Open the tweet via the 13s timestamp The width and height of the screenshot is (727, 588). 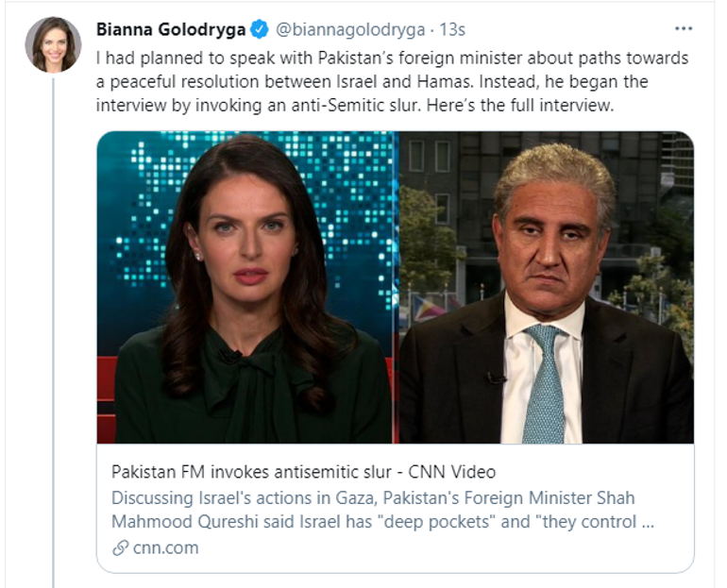(449, 30)
